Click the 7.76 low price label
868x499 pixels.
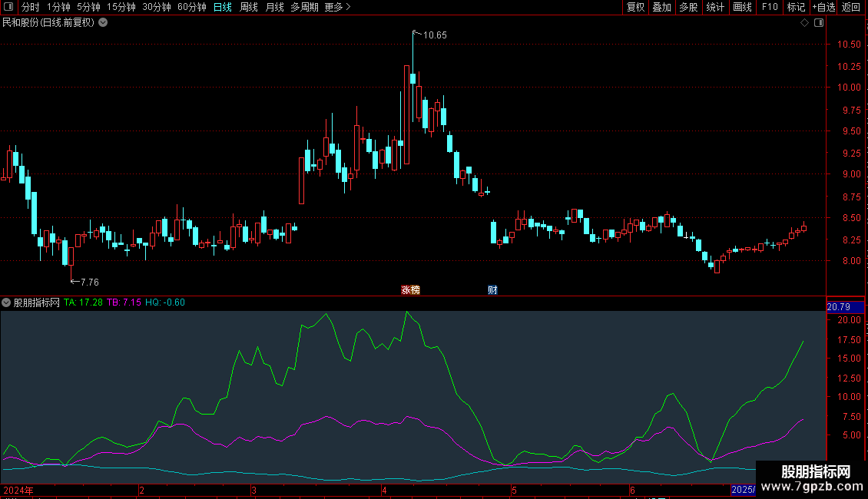pos(89,283)
